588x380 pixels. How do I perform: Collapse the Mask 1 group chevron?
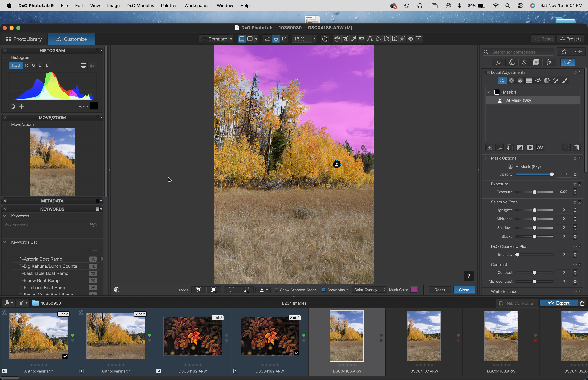[488, 92]
